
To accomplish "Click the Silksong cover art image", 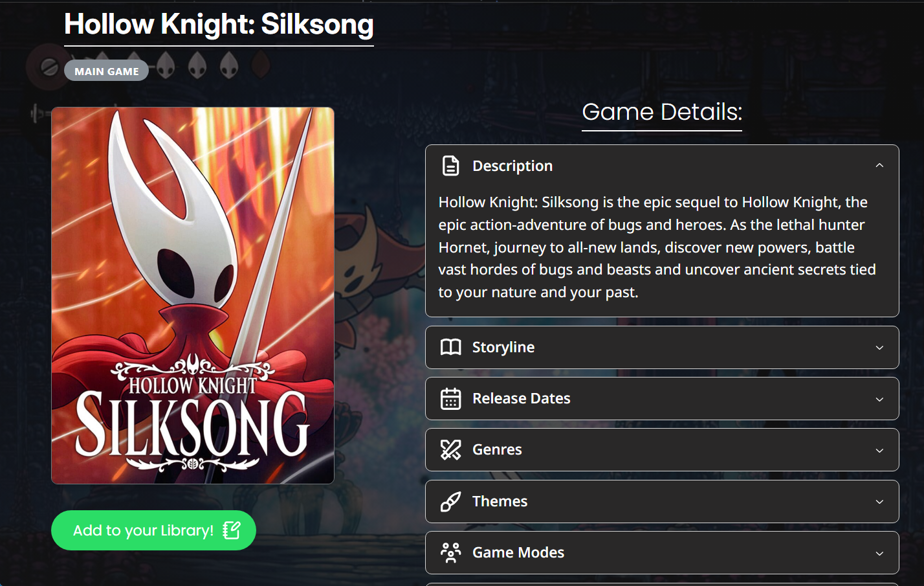I will tap(192, 295).
